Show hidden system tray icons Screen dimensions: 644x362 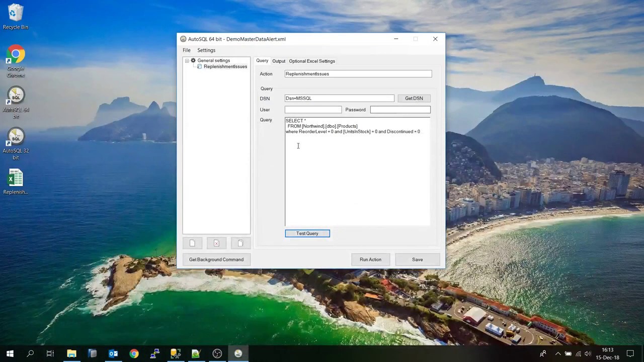[x=557, y=353]
